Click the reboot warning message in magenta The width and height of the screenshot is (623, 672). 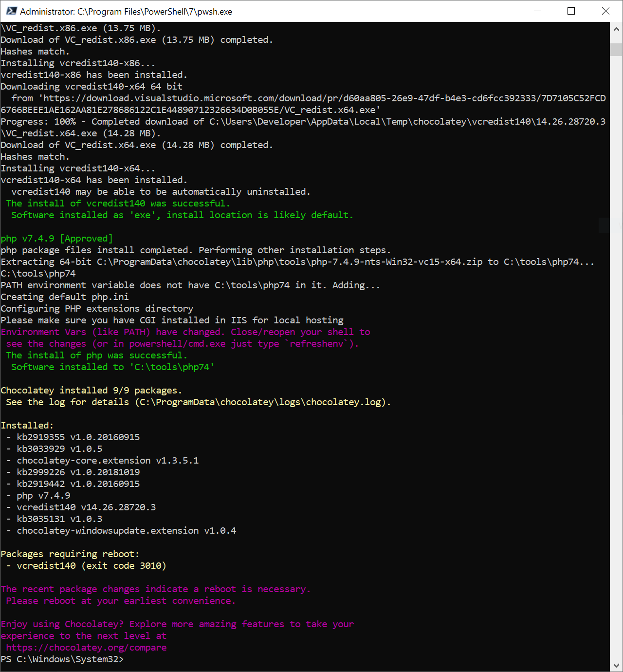[156, 589]
